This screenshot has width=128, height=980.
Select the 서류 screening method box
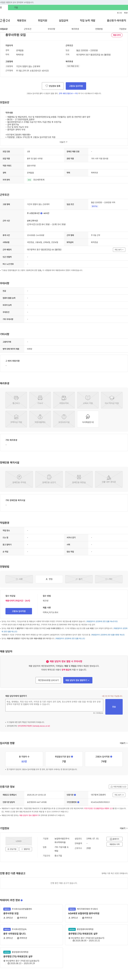click(19, 579)
